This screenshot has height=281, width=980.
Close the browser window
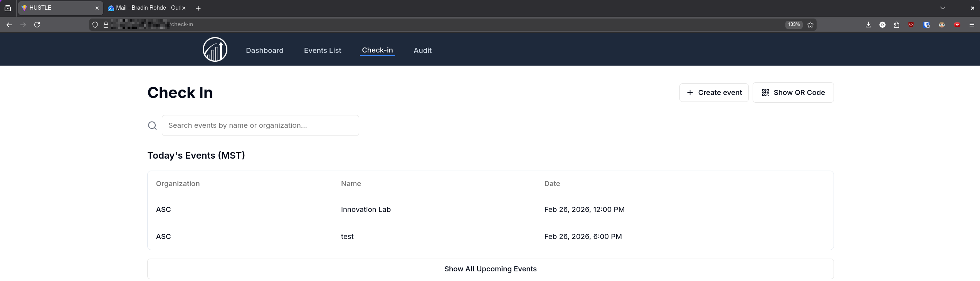click(x=972, y=8)
